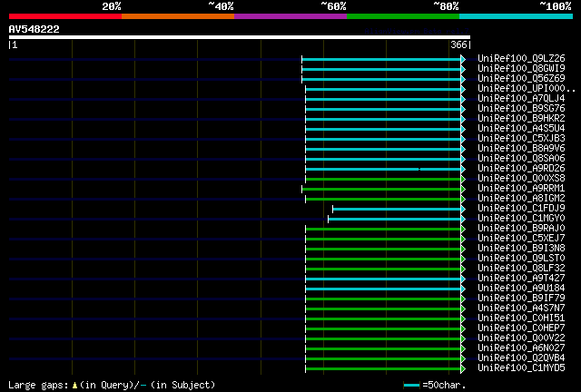The image size is (581, 392).
Task: Click the green alignment bar for C1MYD5
Action: coord(383,369)
